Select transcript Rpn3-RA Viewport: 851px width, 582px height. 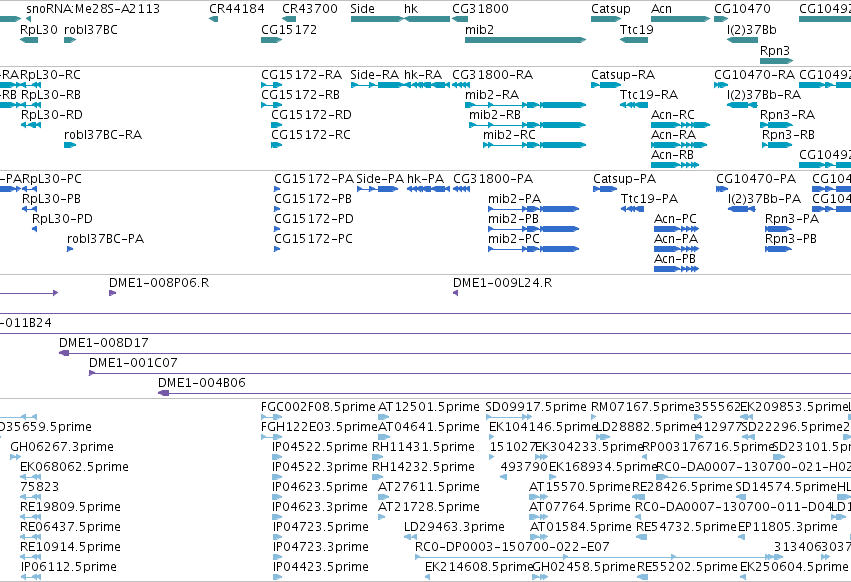[x=787, y=115]
